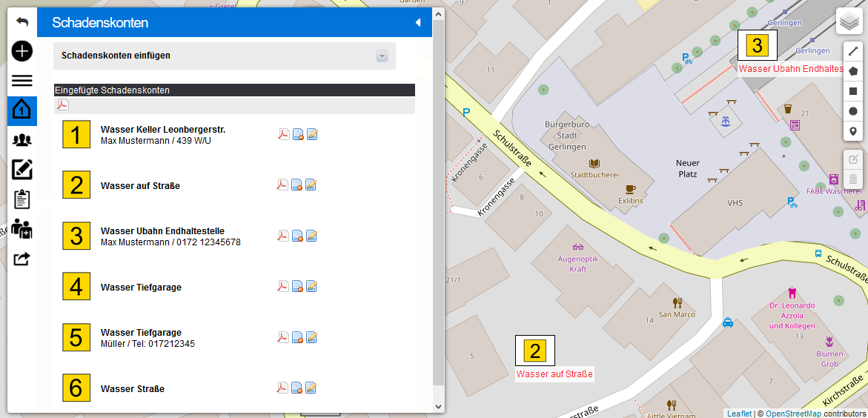
Task: Open PDF for Wasser Keller Leonbergerstr.
Action: pyautogui.click(x=283, y=134)
